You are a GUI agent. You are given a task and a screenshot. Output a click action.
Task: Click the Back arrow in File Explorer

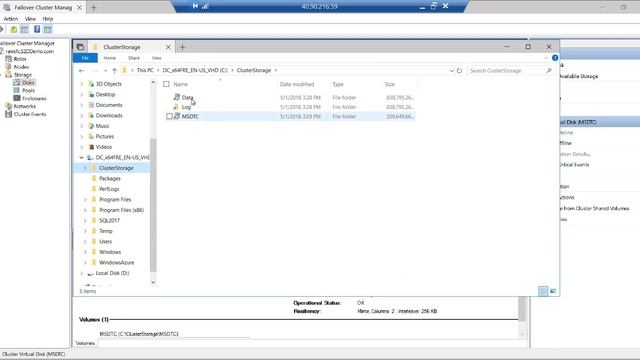click(x=81, y=71)
